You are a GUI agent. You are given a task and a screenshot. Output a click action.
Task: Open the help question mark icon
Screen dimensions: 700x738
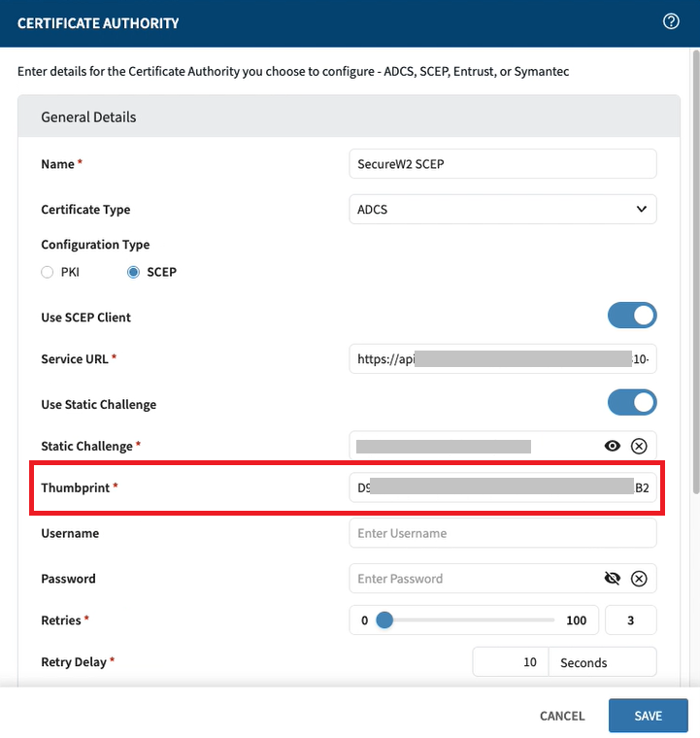point(671,21)
